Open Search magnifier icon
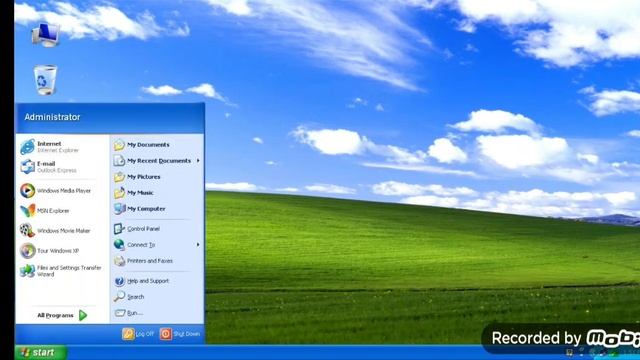The width and height of the screenshot is (640, 360). [119, 297]
